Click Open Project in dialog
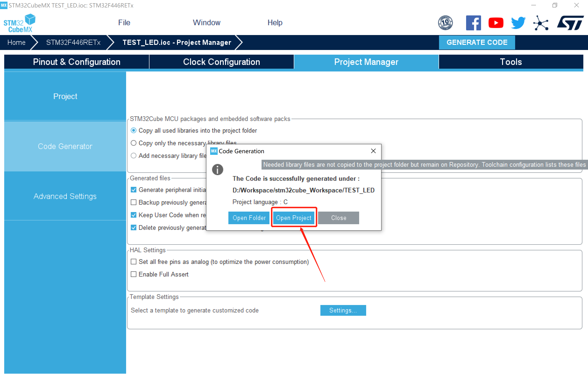The width and height of the screenshot is (588, 376). pyautogui.click(x=294, y=218)
